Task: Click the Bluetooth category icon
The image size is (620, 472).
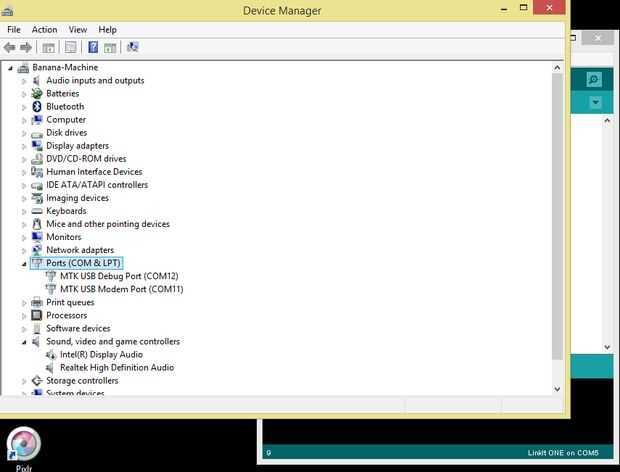Action: pyautogui.click(x=37, y=106)
